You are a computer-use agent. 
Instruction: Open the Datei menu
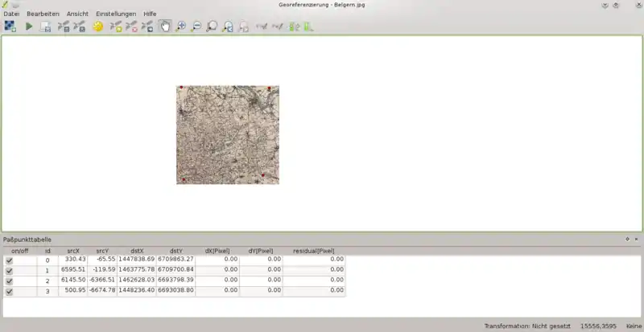coord(11,14)
